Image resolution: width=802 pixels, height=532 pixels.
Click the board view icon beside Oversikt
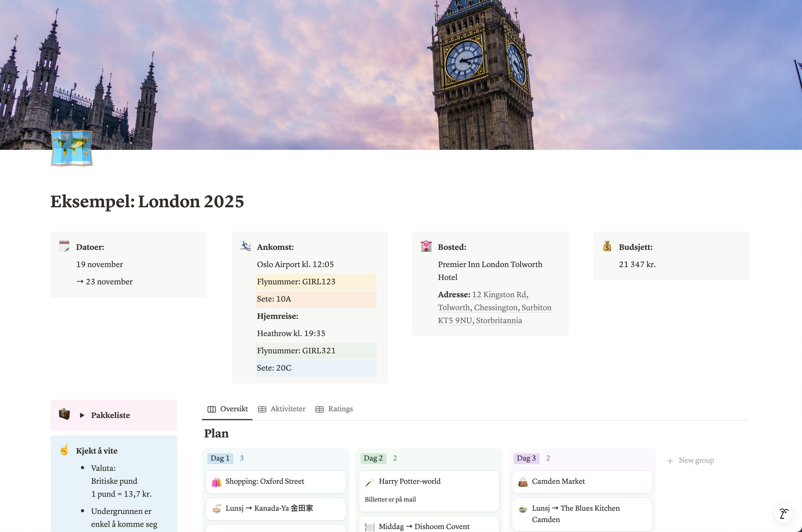[x=211, y=409]
